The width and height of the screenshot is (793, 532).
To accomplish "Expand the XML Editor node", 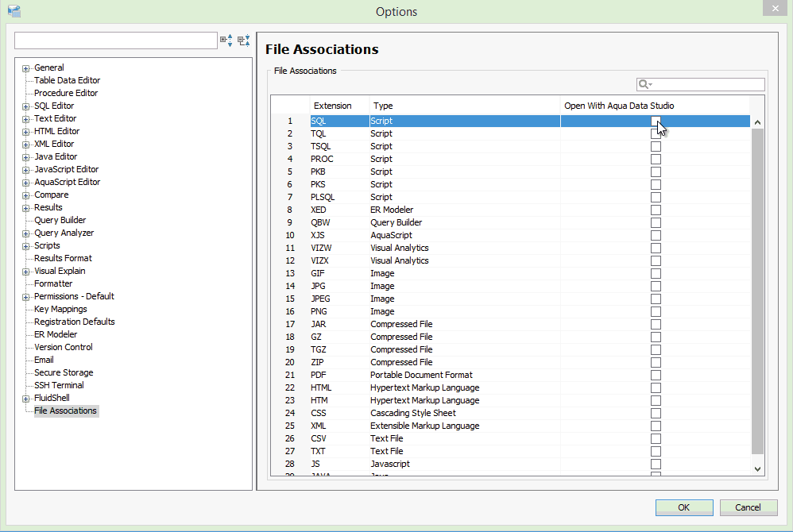I will [x=25, y=145].
